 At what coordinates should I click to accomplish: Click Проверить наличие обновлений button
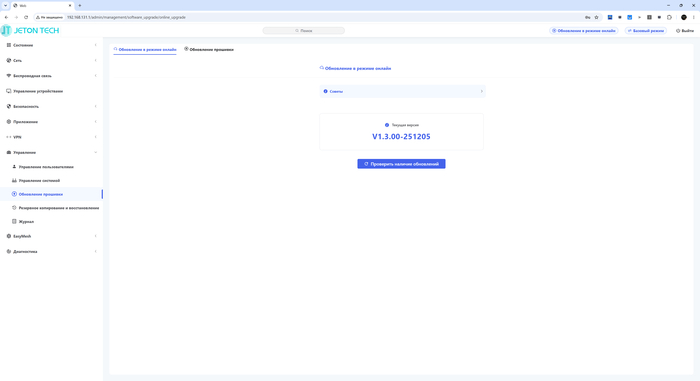401,164
